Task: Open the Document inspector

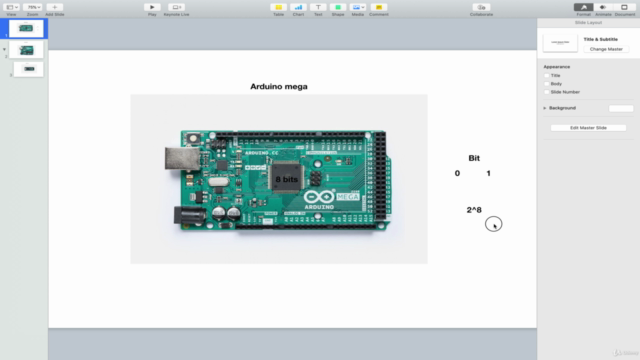Action: point(624,7)
